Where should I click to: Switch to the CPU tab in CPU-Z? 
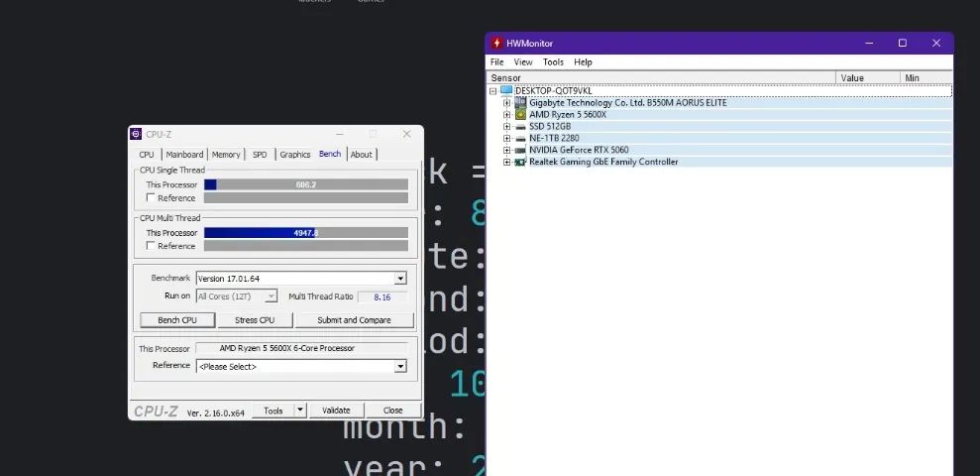tap(147, 155)
